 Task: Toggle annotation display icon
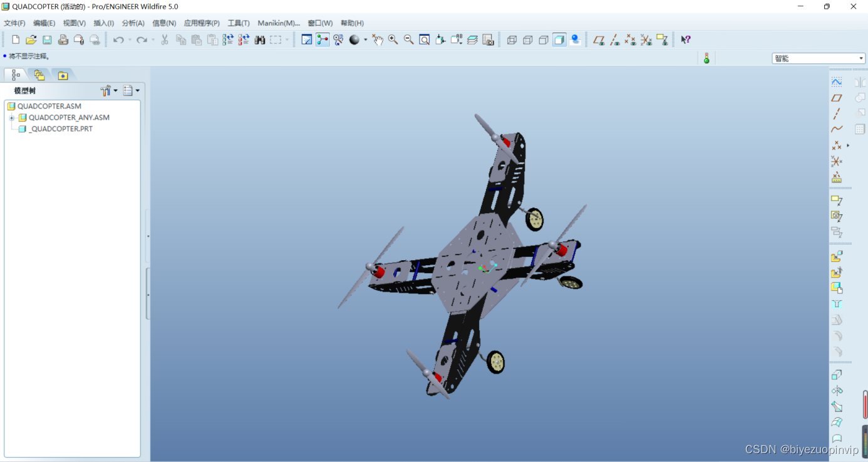click(x=662, y=39)
